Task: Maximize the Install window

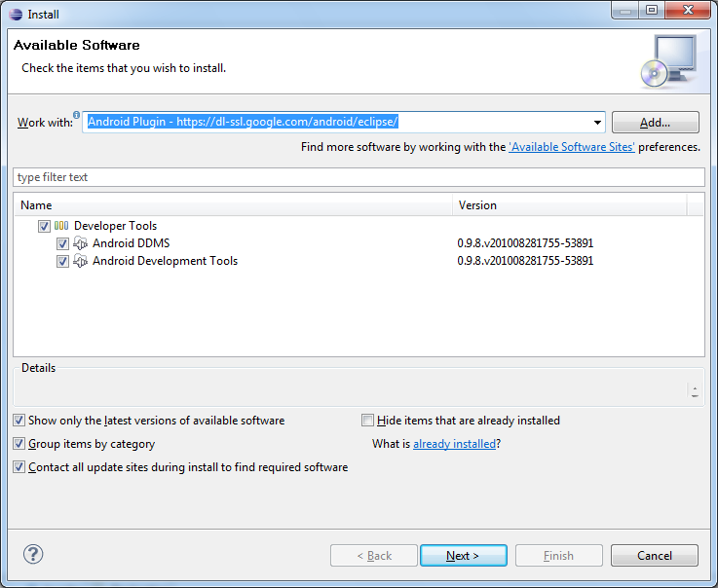Action: click(x=652, y=10)
